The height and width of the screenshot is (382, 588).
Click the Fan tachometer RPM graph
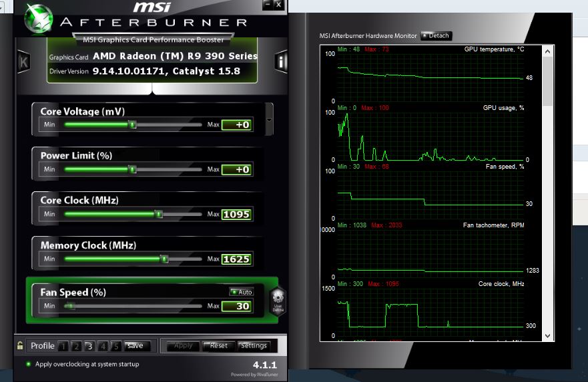430,253
